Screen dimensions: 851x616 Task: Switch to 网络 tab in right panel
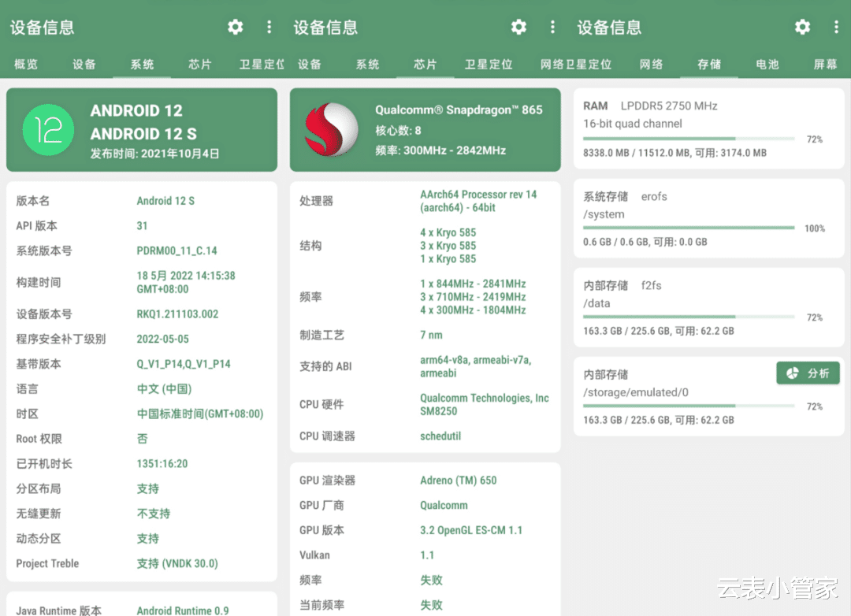click(x=652, y=65)
